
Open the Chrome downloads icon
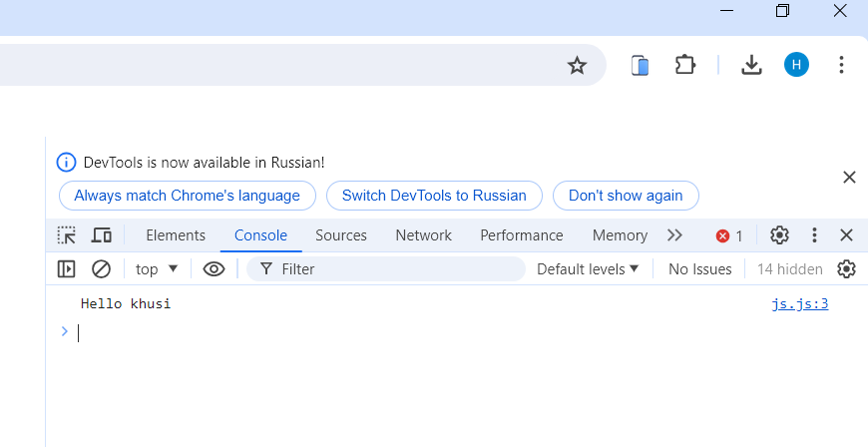click(x=751, y=66)
